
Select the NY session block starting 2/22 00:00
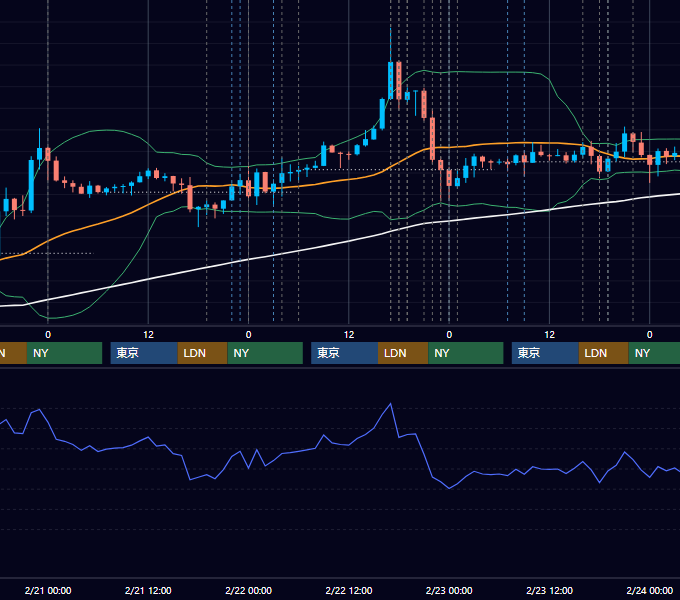(265, 353)
